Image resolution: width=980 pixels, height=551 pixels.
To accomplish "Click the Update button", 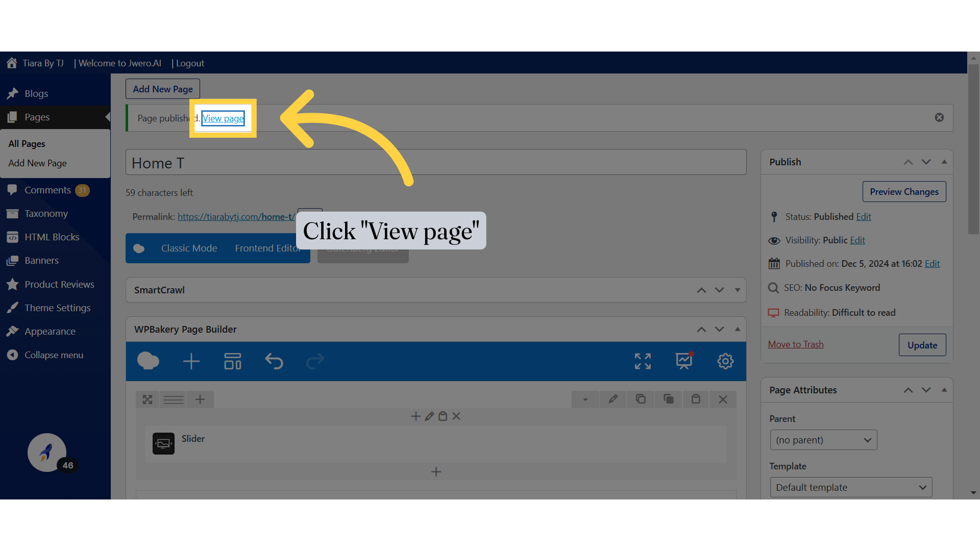I will (922, 345).
